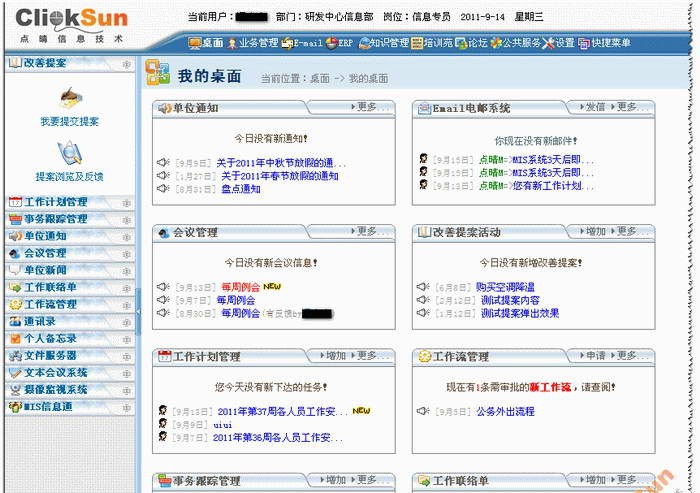Expand the 工作计划管理 sidebar section
The width and height of the screenshot is (700, 493).
(x=127, y=203)
